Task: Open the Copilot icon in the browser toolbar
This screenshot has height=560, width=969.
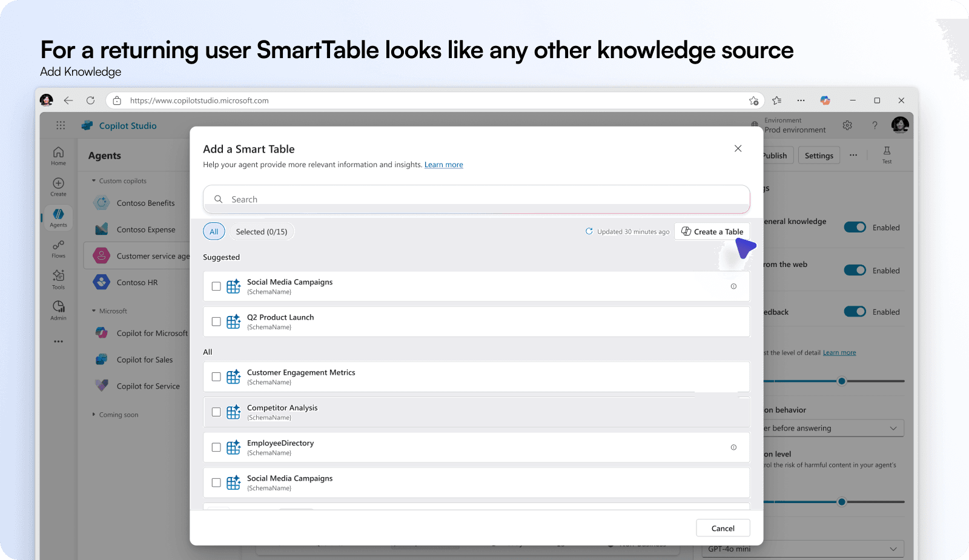Action: pos(825,100)
